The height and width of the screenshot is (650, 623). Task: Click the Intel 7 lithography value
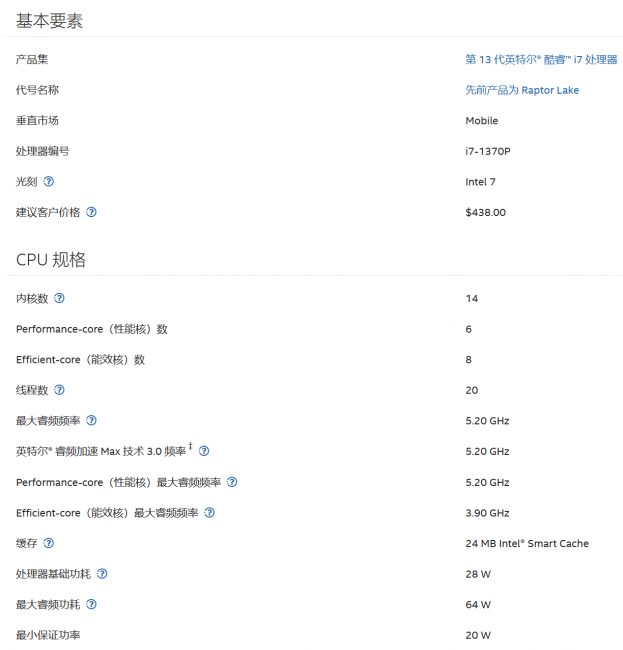[480, 182]
